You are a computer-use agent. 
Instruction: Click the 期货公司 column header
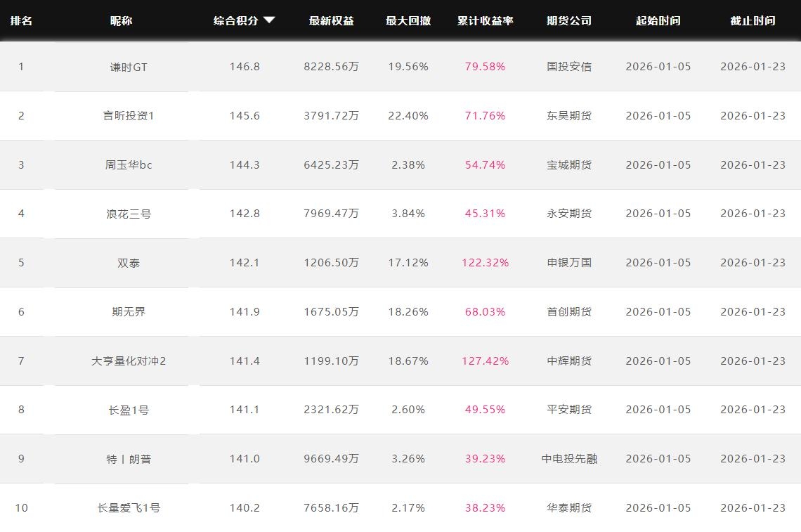click(x=569, y=20)
